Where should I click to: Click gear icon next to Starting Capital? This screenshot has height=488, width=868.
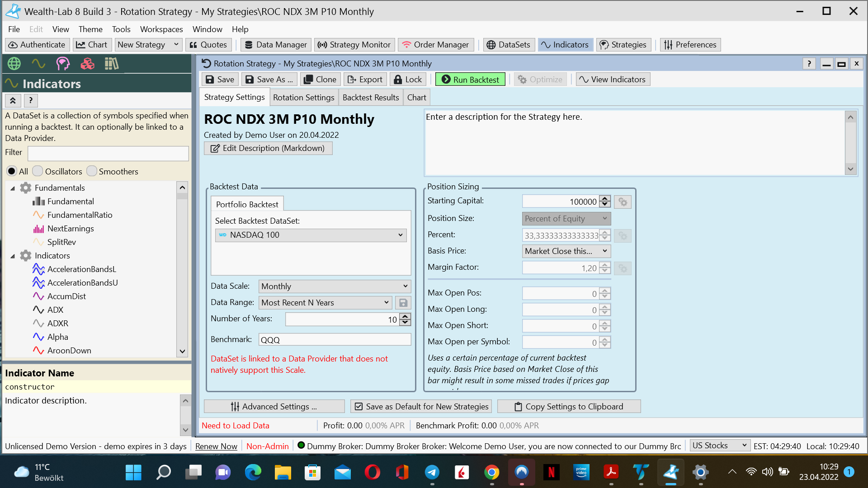pyautogui.click(x=623, y=202)
